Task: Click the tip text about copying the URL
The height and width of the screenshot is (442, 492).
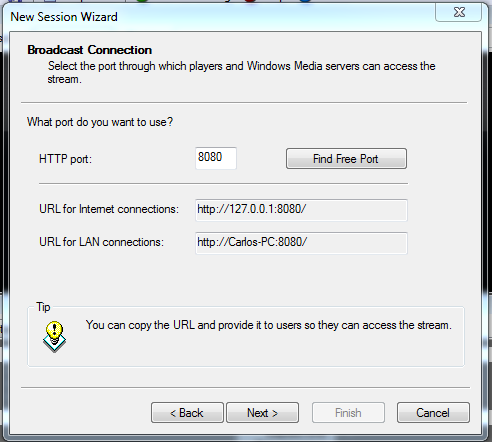Action: tap(269, 325)
